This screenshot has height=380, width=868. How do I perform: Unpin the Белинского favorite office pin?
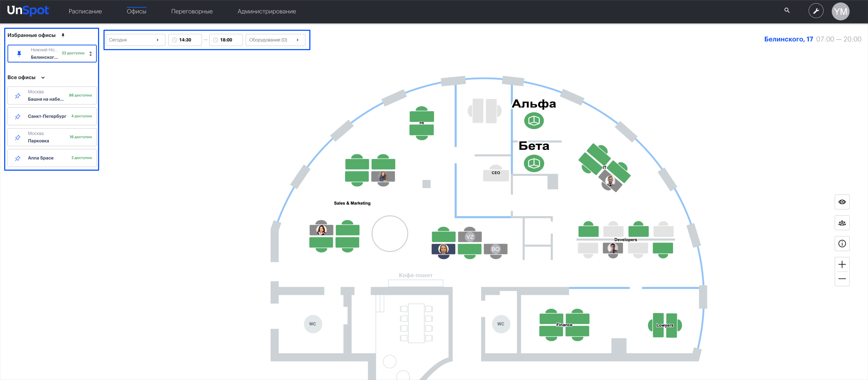[x=19, y=54]
